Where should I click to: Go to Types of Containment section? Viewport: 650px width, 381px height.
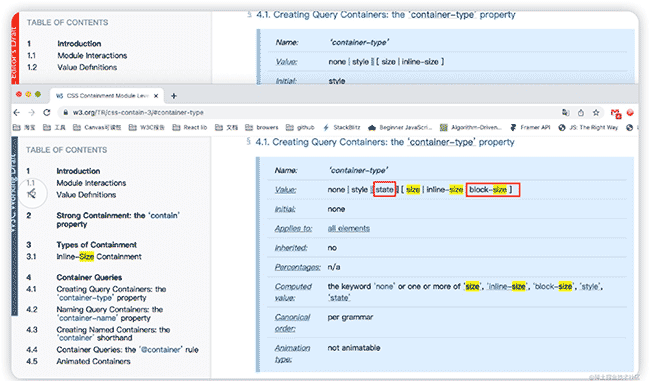(x=97, y=245)
